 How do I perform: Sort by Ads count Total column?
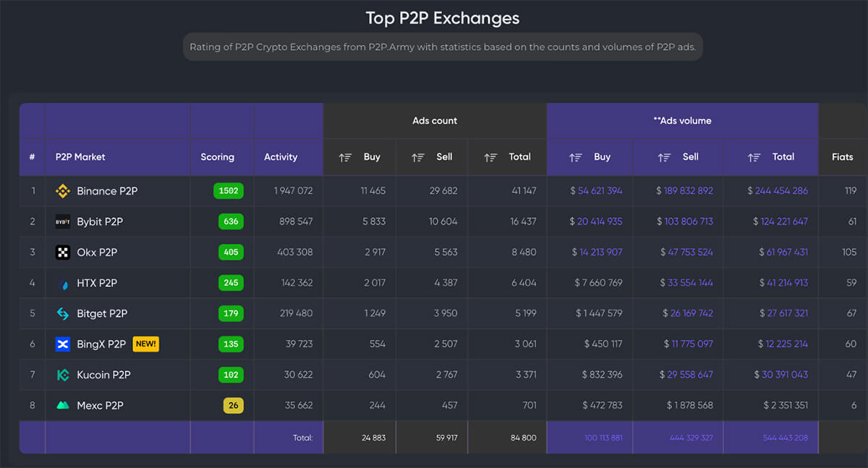[490, 157]
